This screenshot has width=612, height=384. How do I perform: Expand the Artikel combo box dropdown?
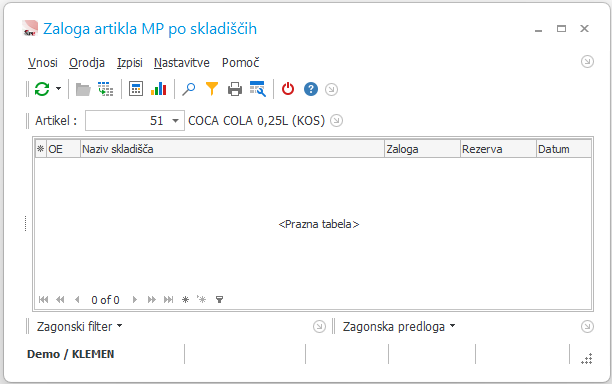176,121
